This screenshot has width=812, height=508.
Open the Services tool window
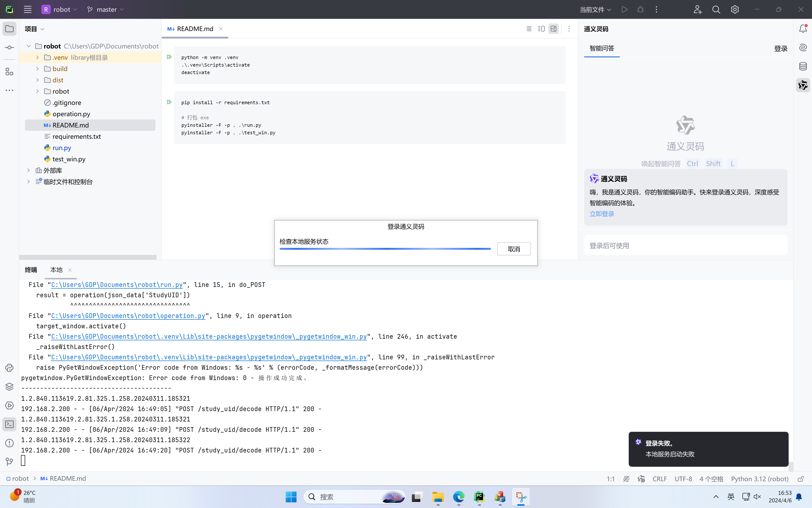(9, 405)
